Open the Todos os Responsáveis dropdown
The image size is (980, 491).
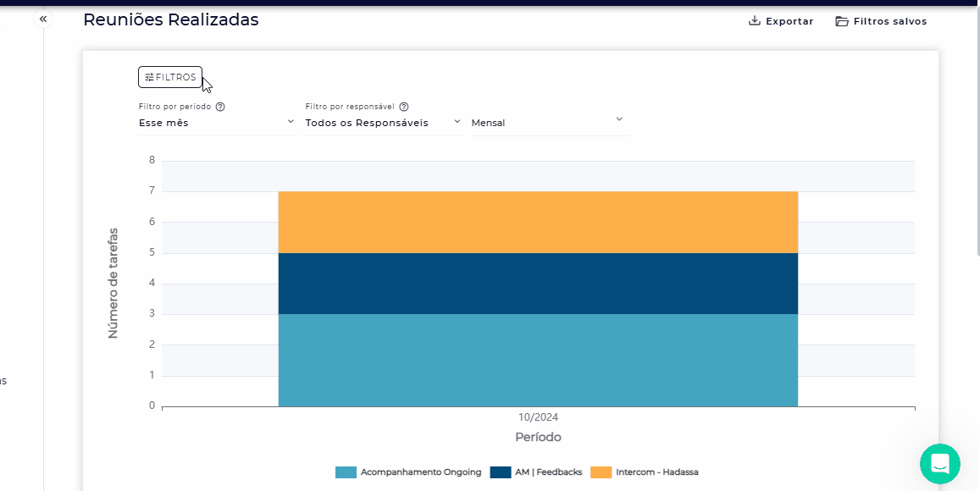coord(383,123)
